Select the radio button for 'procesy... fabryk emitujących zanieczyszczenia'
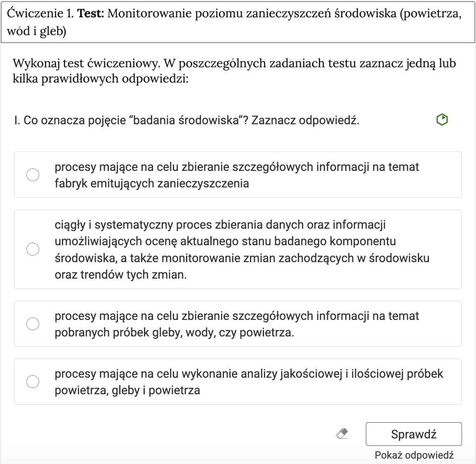The width and height of the screenshot is (476, 464). click(33, 175)
